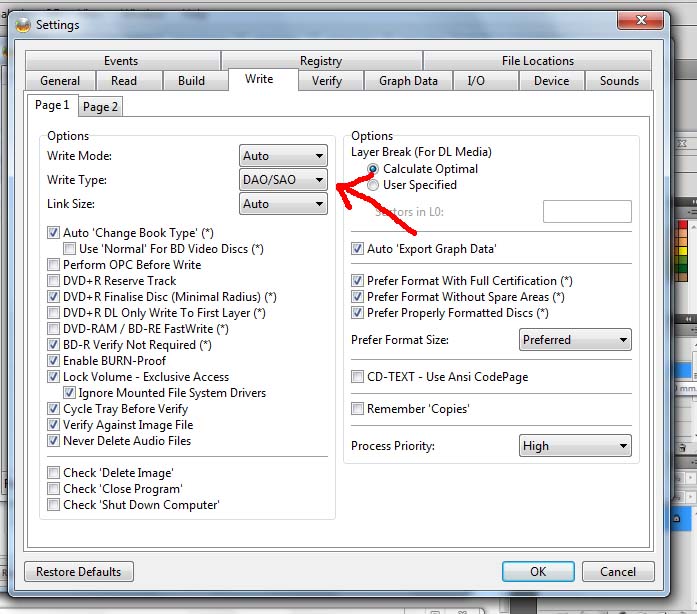Expand the Write Mode dropdown
This screenshot has width=697, height=614.
tap(284, 156)
